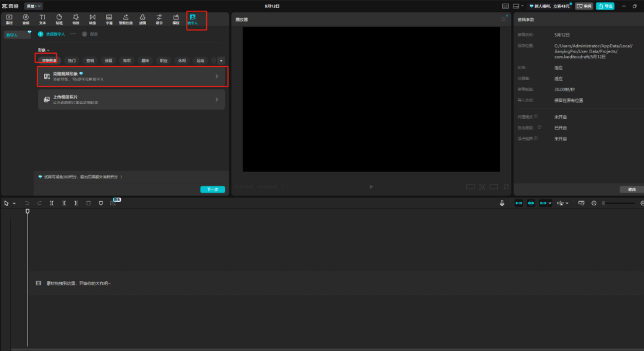Select the 热门 category chip
This screenshot has height=351, width=644.
(x=72, y=61)
